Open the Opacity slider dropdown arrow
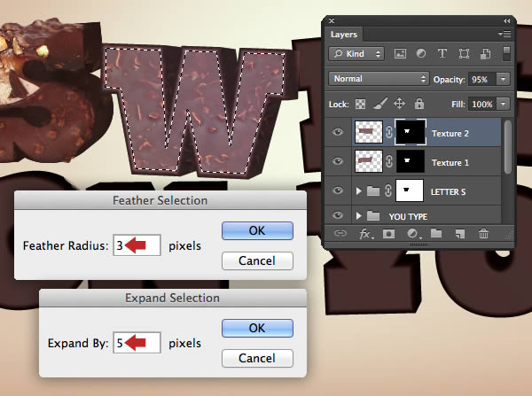The width and height of the screenshot is (532, 396). (503, 79)
